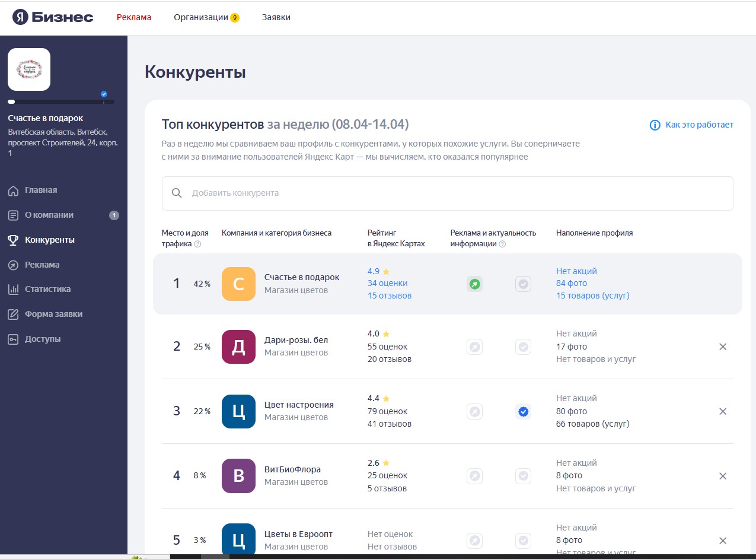
Task: Click the Цветы в Евроопт company name
Action: coord(298,534)
